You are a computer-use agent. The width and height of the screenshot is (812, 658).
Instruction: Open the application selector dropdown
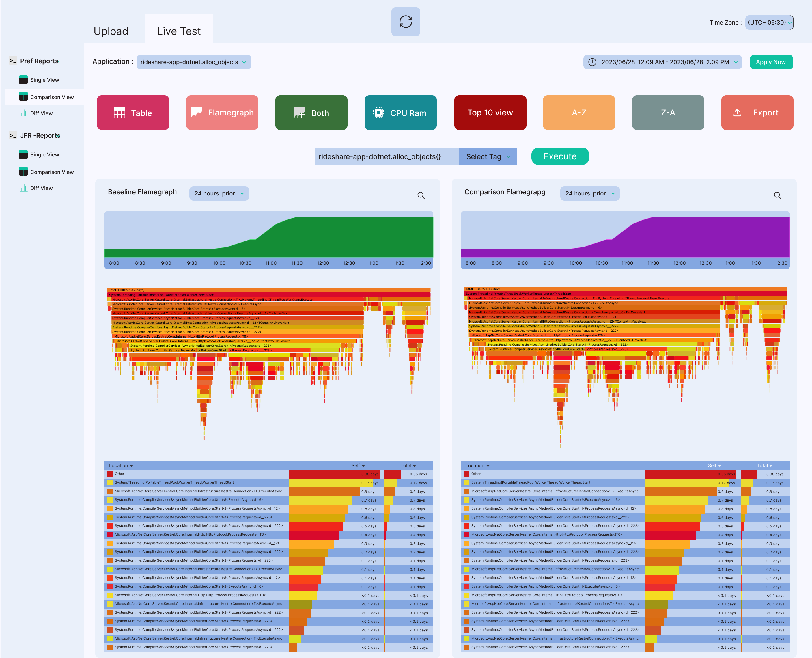[194, 62]
